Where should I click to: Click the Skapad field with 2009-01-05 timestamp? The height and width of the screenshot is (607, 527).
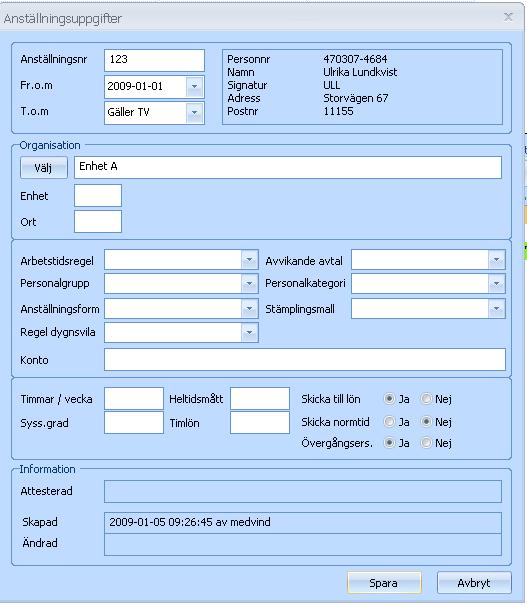(x=303, y=523)
